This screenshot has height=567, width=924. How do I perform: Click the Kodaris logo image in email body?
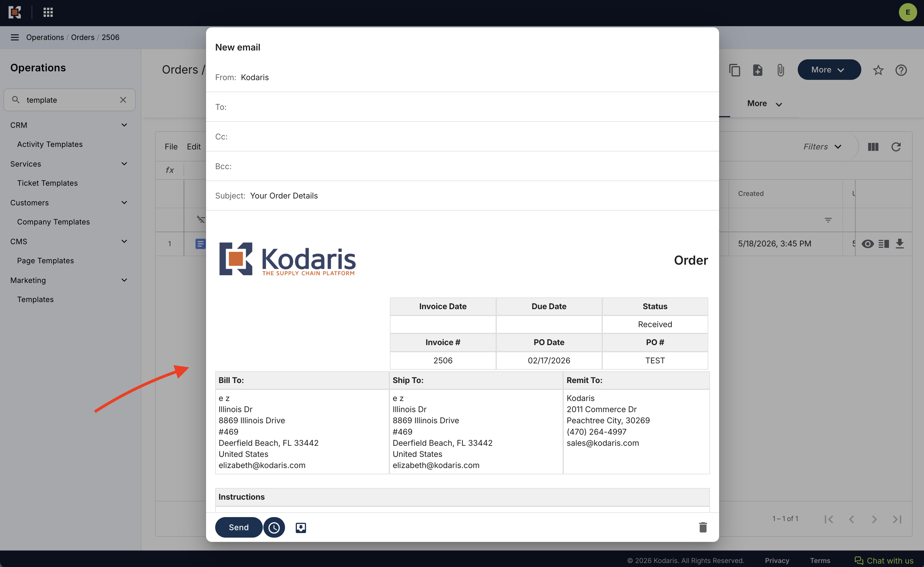(x=288, y=259)
